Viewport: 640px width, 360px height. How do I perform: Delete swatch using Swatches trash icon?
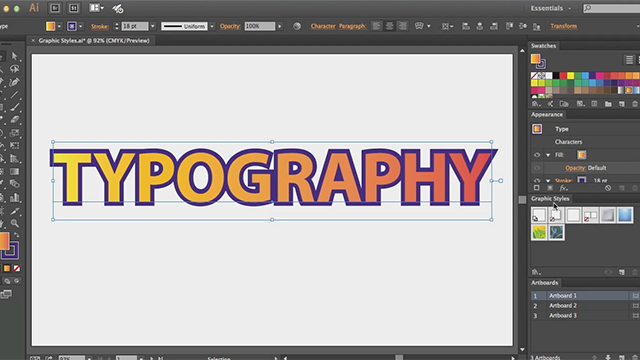tap(635, 104)
